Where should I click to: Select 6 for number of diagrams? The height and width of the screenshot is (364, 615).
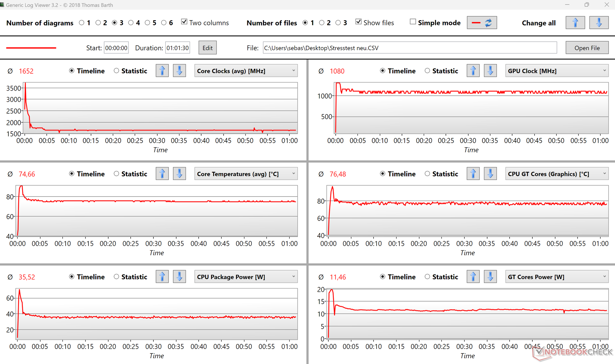164,23
